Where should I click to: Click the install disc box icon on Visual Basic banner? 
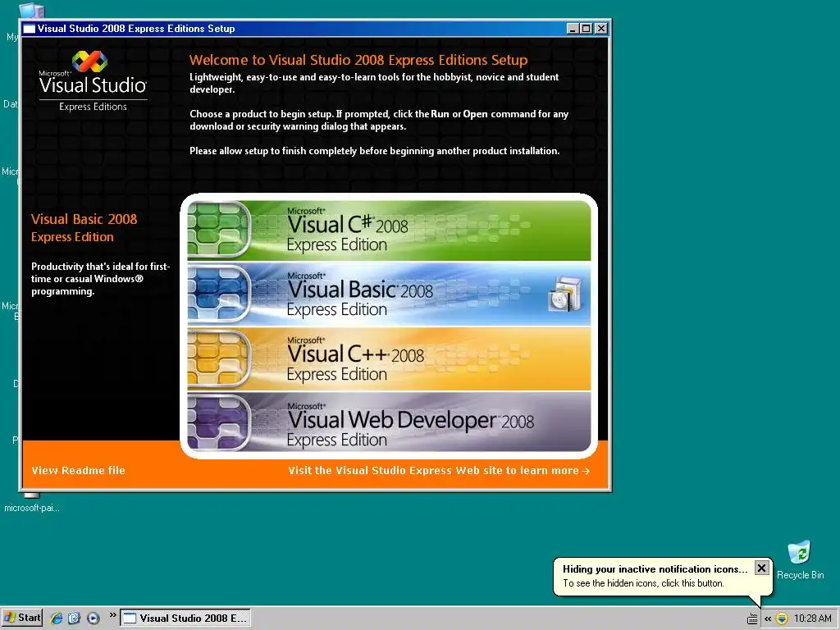coord(565,294)
